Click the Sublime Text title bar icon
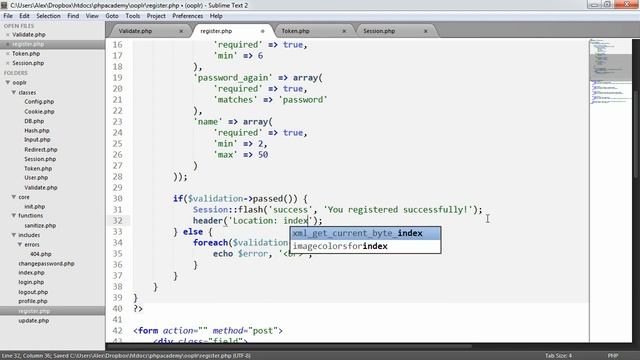This screenshot has width=640, height=360. [x=4, y=5]
